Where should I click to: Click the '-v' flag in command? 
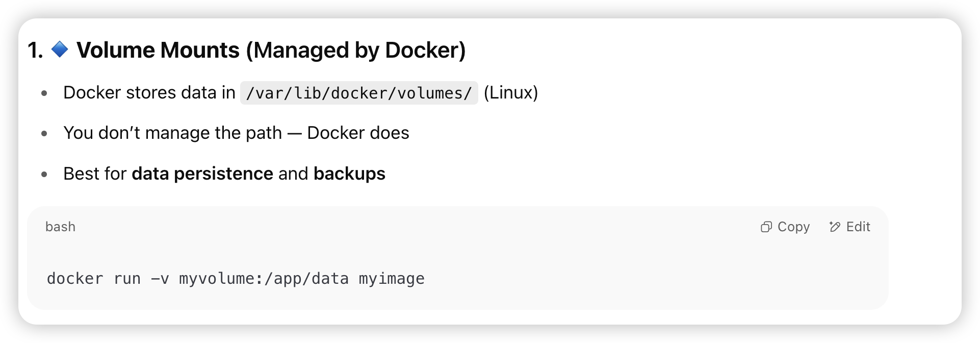click(x=160, y=279)
